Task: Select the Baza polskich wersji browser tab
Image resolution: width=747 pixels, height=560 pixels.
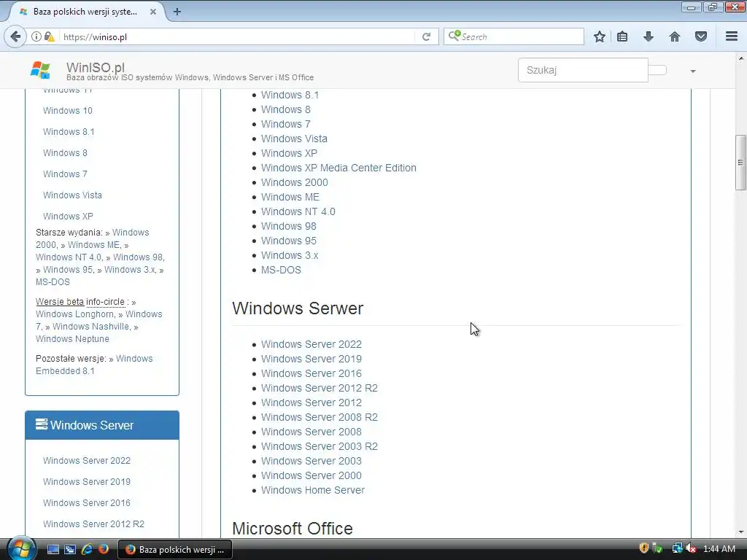Action: tap(86, 12)
